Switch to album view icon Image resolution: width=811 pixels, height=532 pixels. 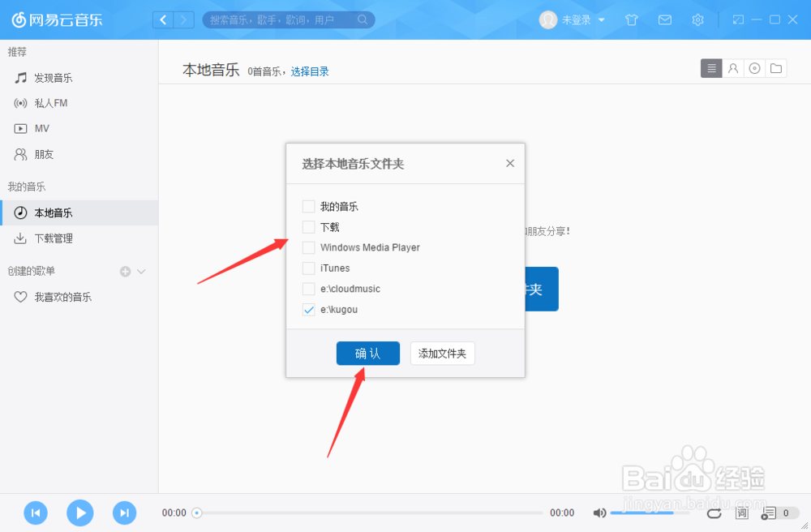754,68
